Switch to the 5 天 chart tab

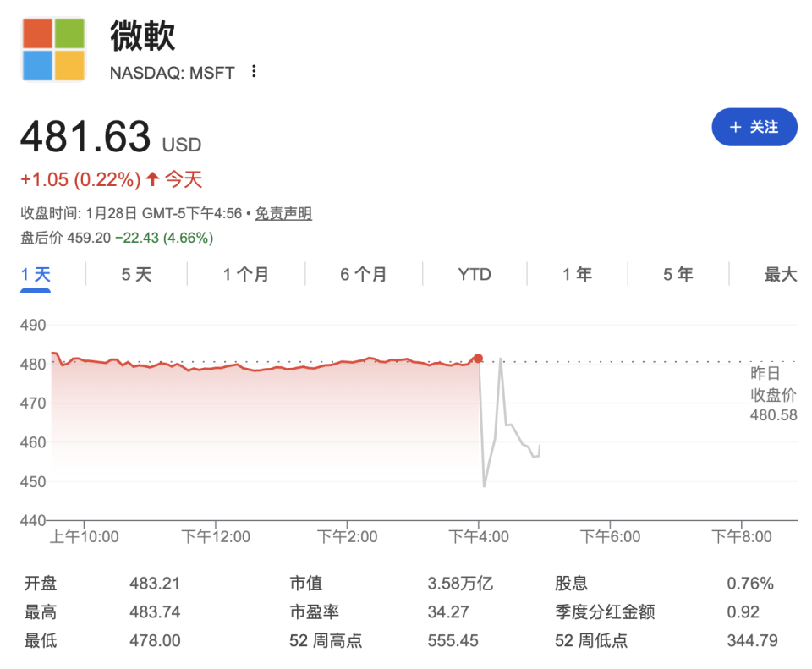coord(134,273)
